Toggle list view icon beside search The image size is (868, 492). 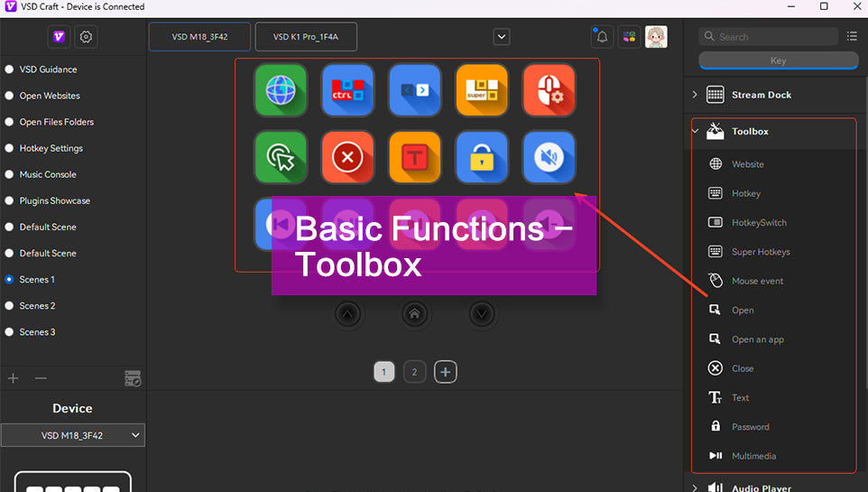tap(852, 37)
